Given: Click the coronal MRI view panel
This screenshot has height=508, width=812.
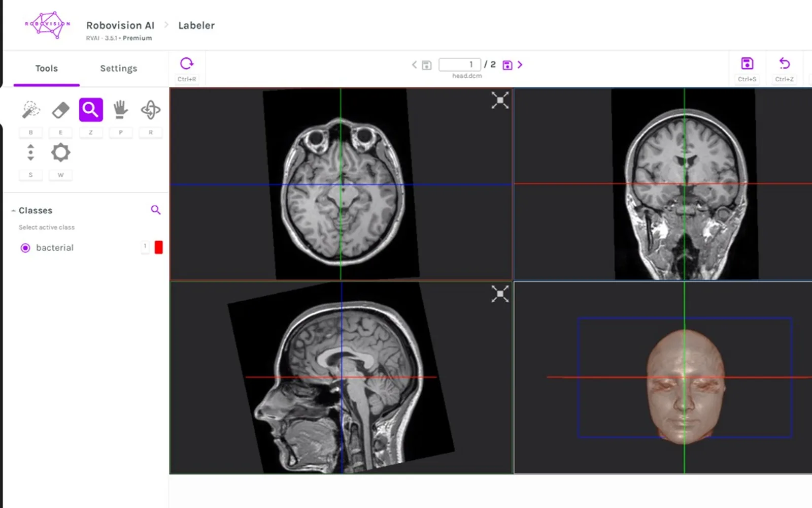Looking at the screenshot, I should [663, 184].
